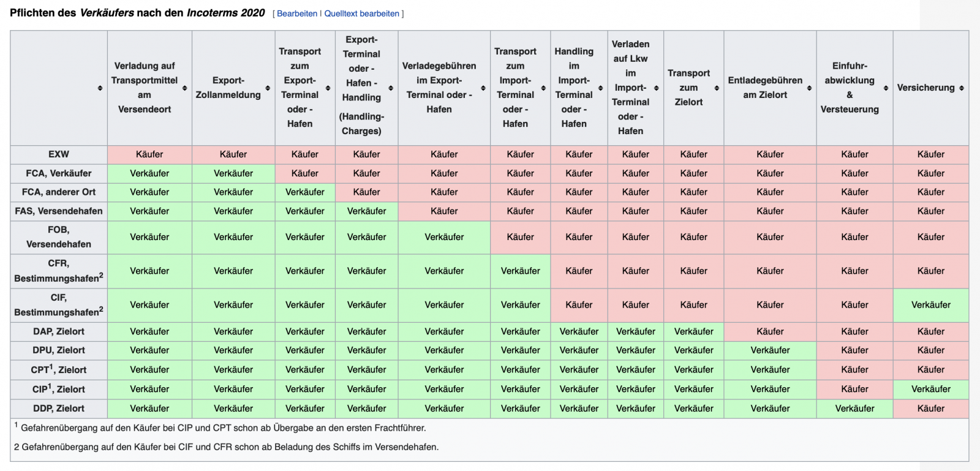The image size is (980, 471).
Task: Select the FCA, anderer Ort row header
Action: click(59, 192)
